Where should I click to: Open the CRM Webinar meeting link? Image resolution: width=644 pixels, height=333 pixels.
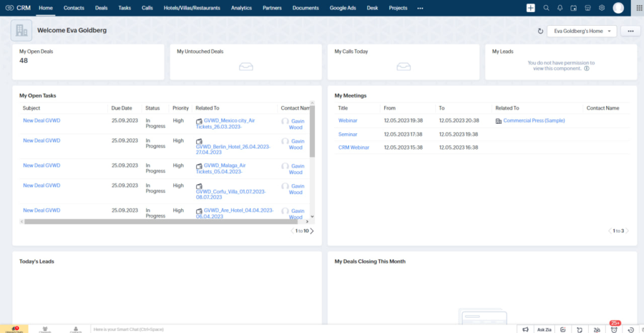[353, 148]
